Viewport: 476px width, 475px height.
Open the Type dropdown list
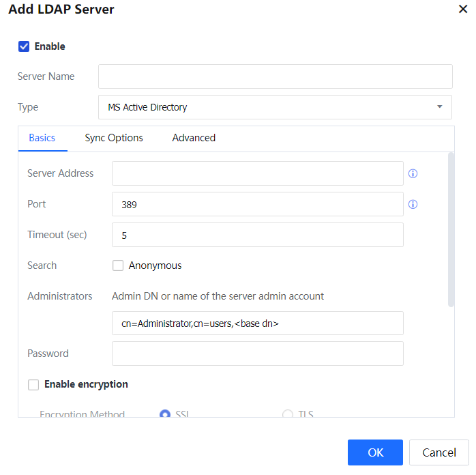click(275, 107)
